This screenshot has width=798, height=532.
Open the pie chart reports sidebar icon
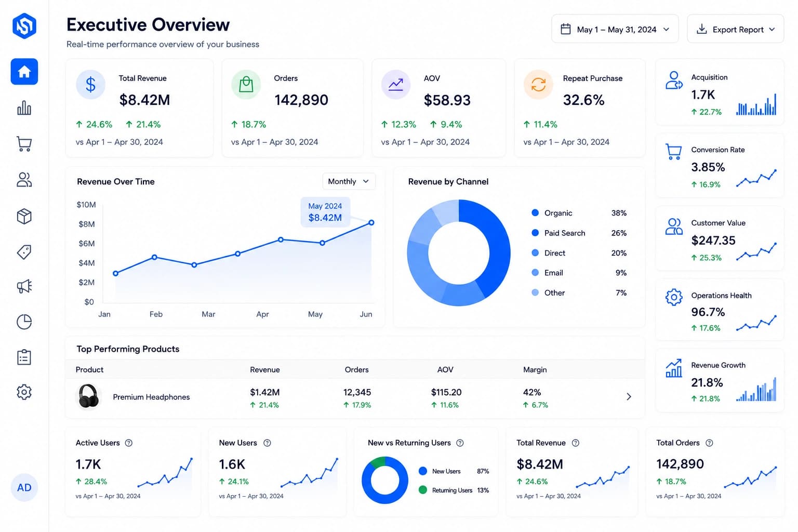tap(24, 322)
